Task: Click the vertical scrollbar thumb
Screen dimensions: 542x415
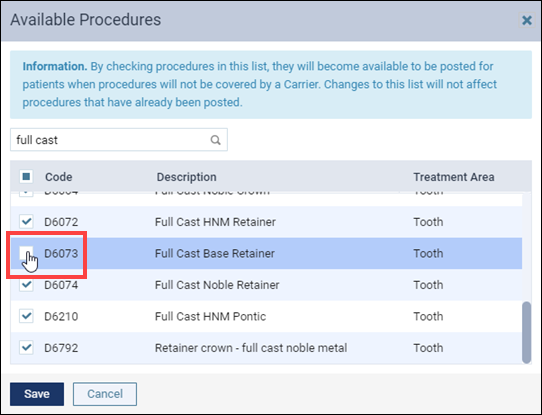Action: (x=526, y=332)
